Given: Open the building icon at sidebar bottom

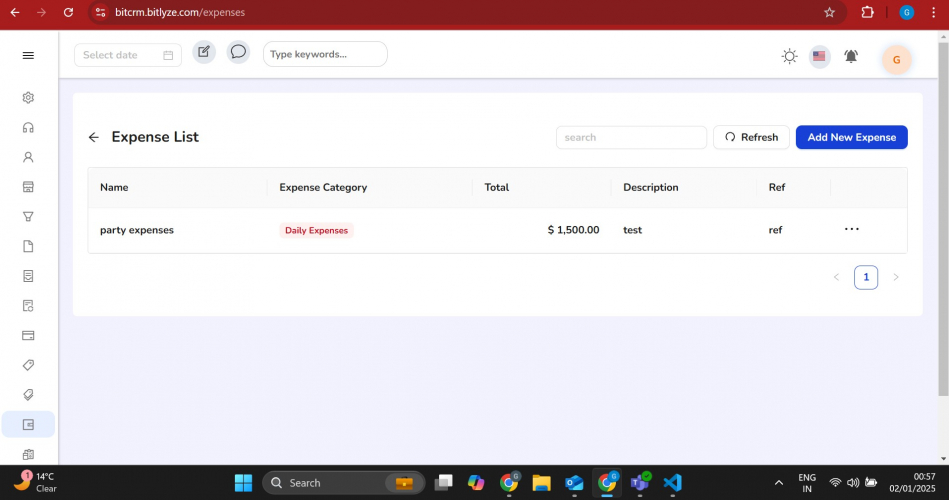Looking at the screenshot, I should pyautogui.click(x=28, y=454).
